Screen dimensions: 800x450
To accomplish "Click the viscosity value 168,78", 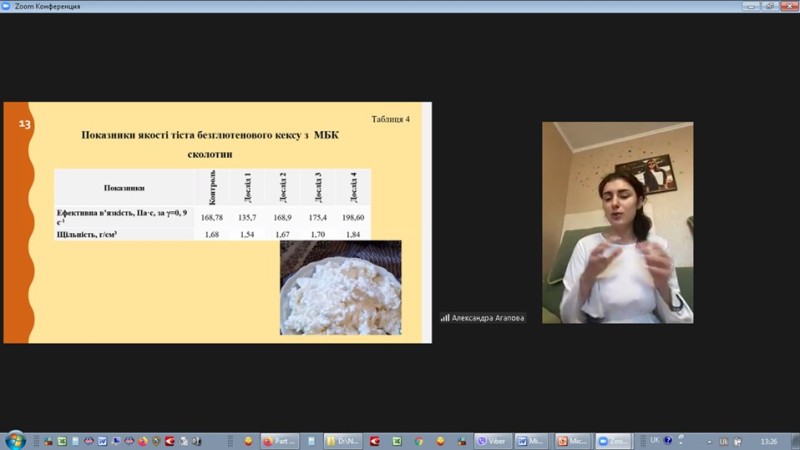I will point(212,217).
